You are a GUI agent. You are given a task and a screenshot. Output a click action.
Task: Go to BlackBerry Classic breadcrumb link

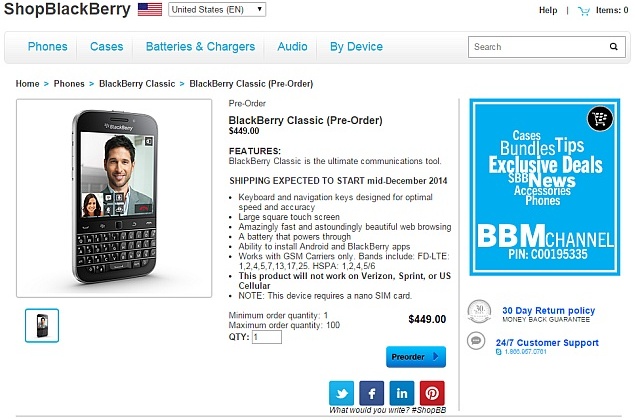pos(137,84)
